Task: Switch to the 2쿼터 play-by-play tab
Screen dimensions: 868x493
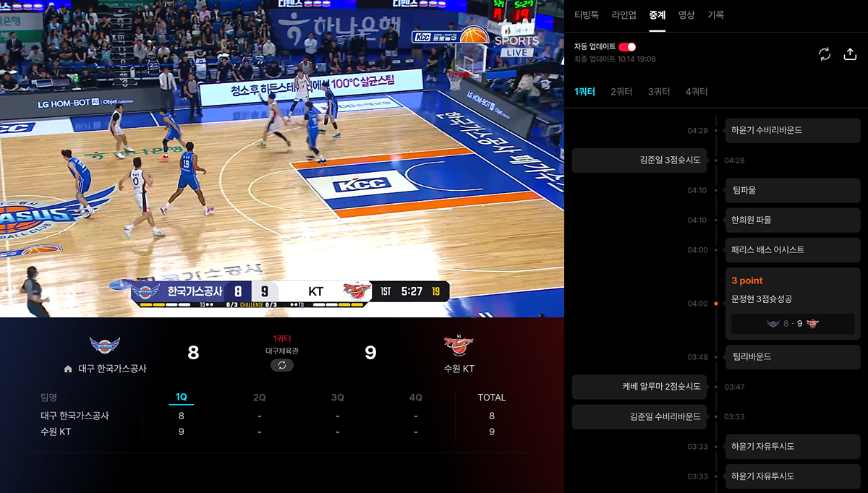Action: tap(621, 92)
